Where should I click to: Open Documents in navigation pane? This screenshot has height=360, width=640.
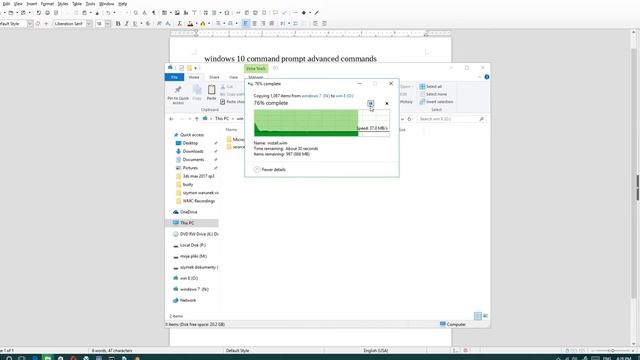pos(190,160)
